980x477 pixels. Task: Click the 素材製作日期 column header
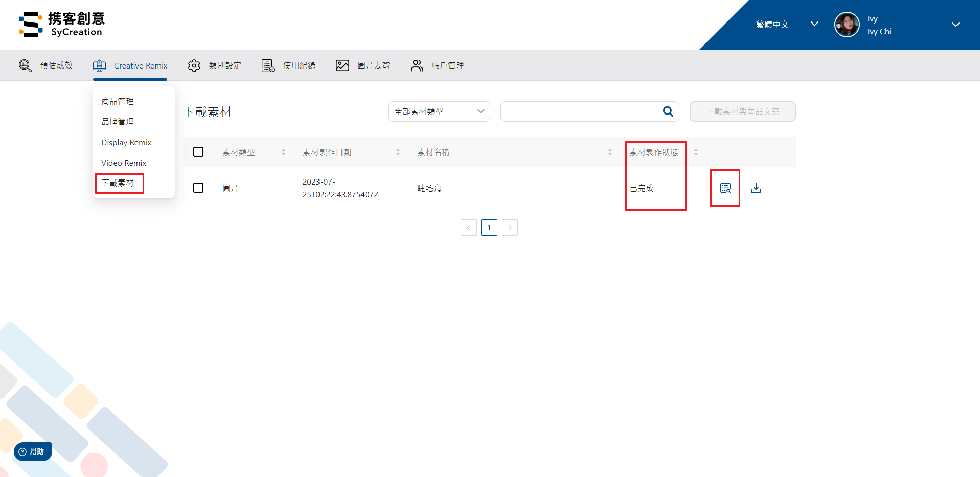pyautogui.click(x=327, y=152)
